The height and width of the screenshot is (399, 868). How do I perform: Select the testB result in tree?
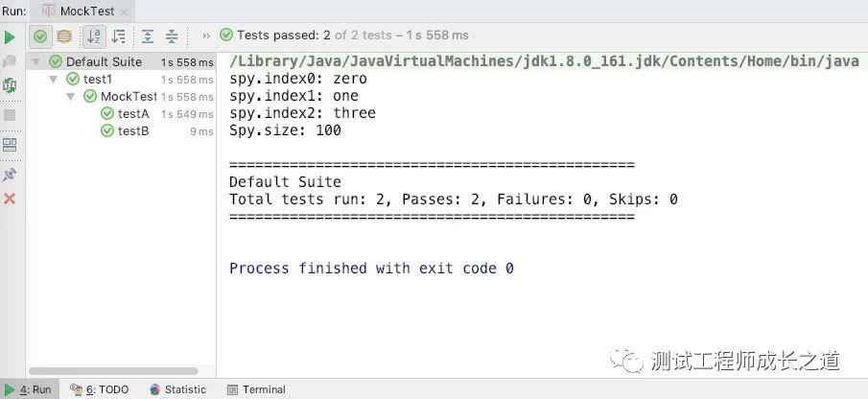133,131
